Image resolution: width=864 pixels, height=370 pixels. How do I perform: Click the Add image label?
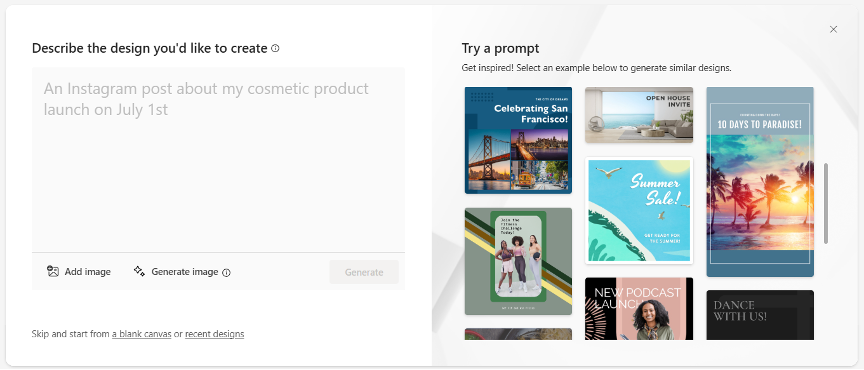(x=88, y=272)
